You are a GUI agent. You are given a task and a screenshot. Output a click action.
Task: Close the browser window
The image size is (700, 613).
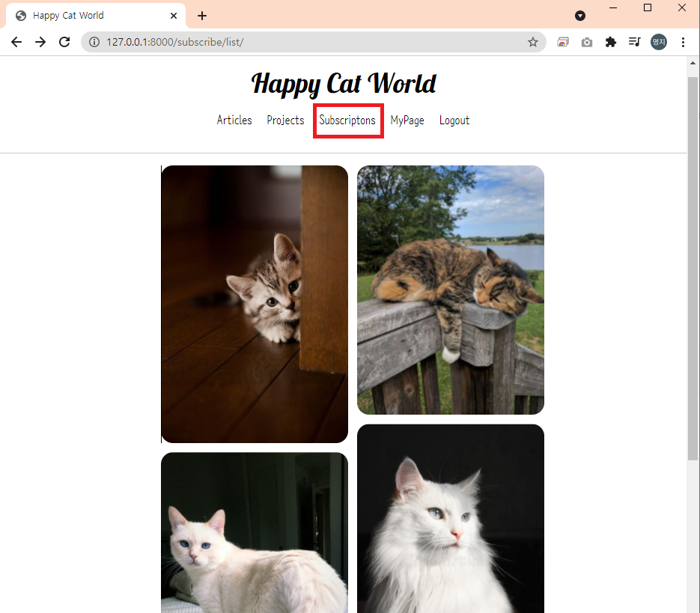pos(682,7)
